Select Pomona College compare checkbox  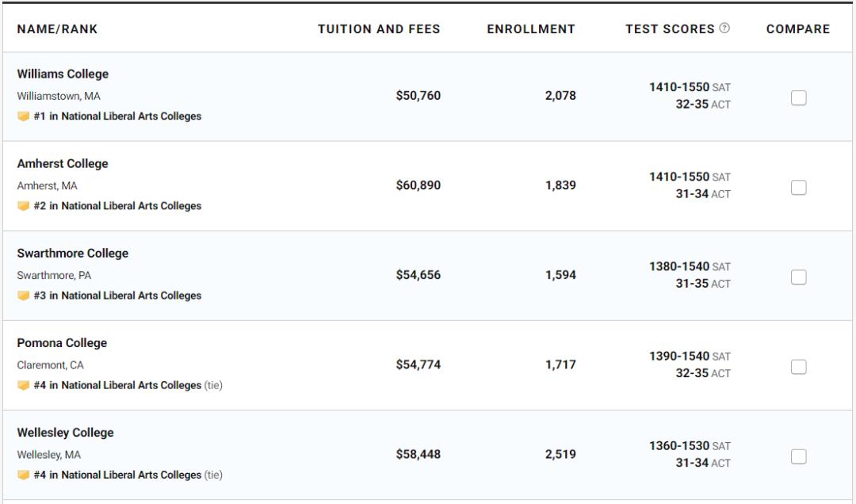coord(798,366)
